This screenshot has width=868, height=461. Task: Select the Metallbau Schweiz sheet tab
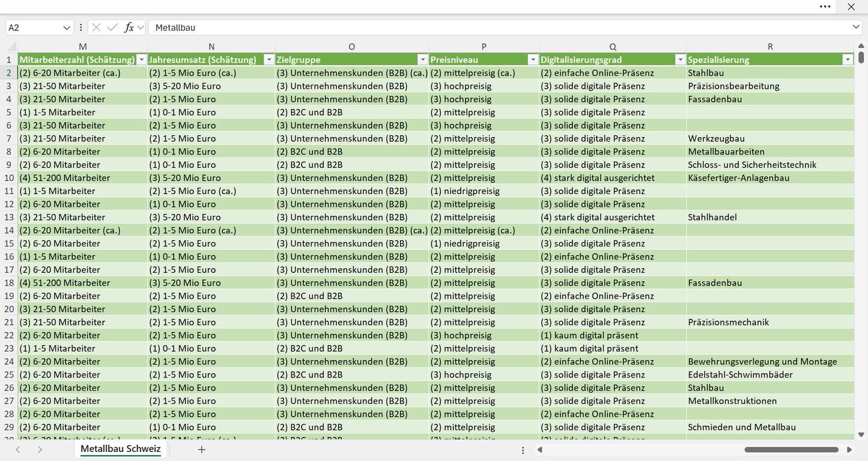click(x=121, y=448)
